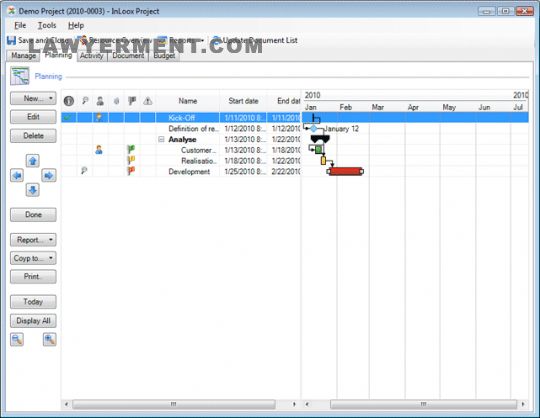
Task: Click the green flag in Customer row
Action: pyautogui.click(x=131, y=149)
